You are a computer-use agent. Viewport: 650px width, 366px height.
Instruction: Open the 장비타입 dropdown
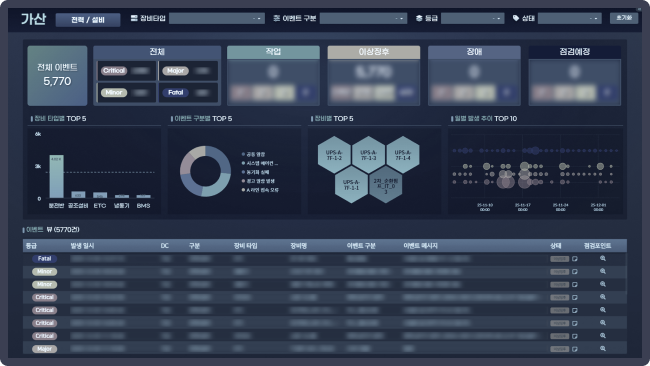click(x=217, y=18)
